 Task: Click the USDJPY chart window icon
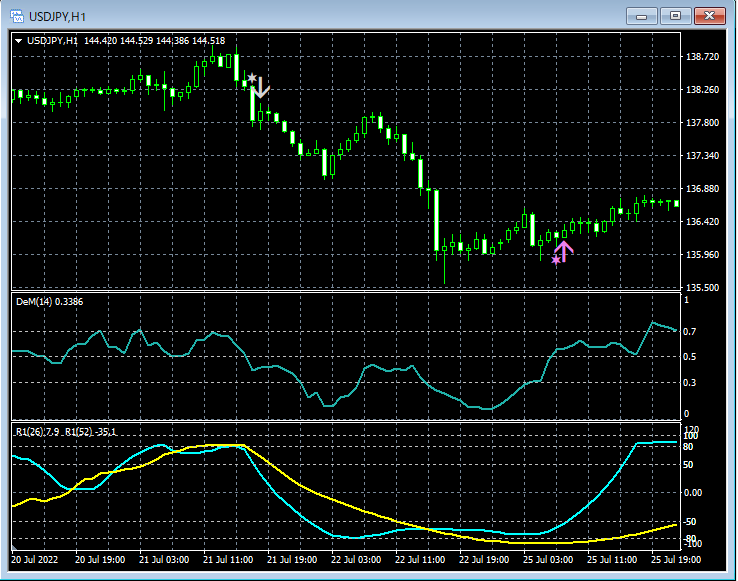[17, 15]
